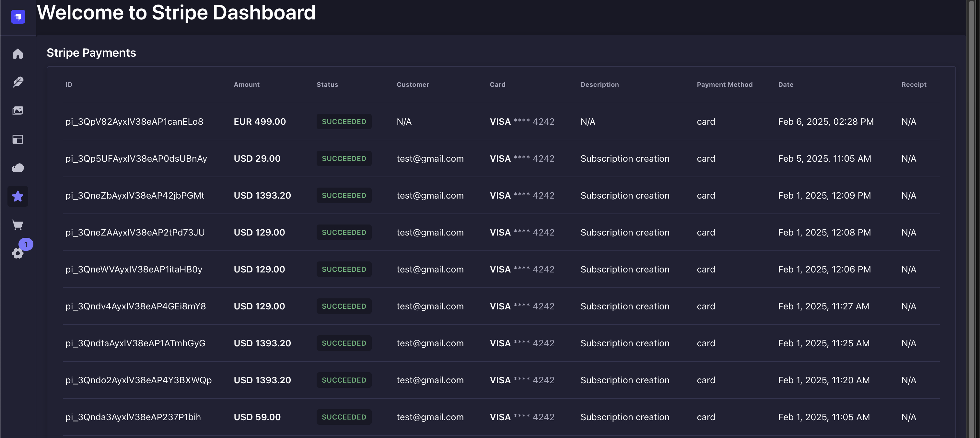Click test@gmail.com in Feb 5 row

click(430, 158)
